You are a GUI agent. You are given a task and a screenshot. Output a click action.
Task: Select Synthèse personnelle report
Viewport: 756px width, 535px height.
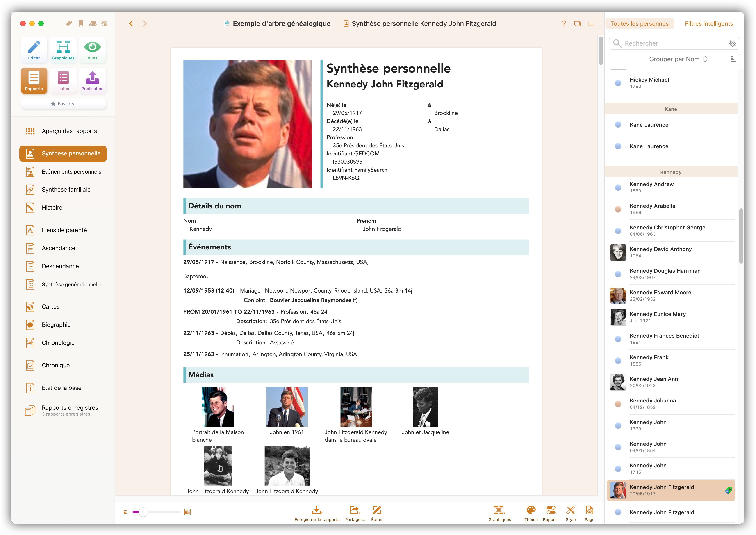point(63,153)
